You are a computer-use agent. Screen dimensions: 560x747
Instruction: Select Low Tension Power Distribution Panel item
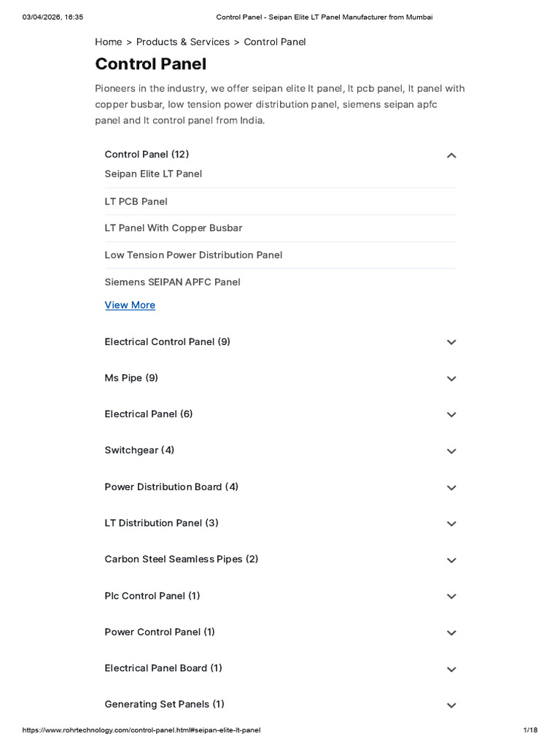(193, 255)
